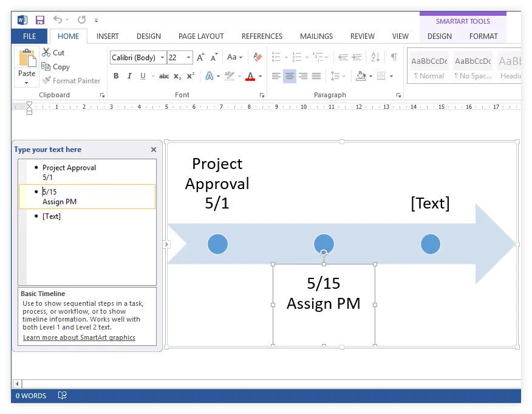The width and height of the screenshot is (532, 414).
Task: Click the Clear Formatting eraser icon
Action: click(257, 58)
